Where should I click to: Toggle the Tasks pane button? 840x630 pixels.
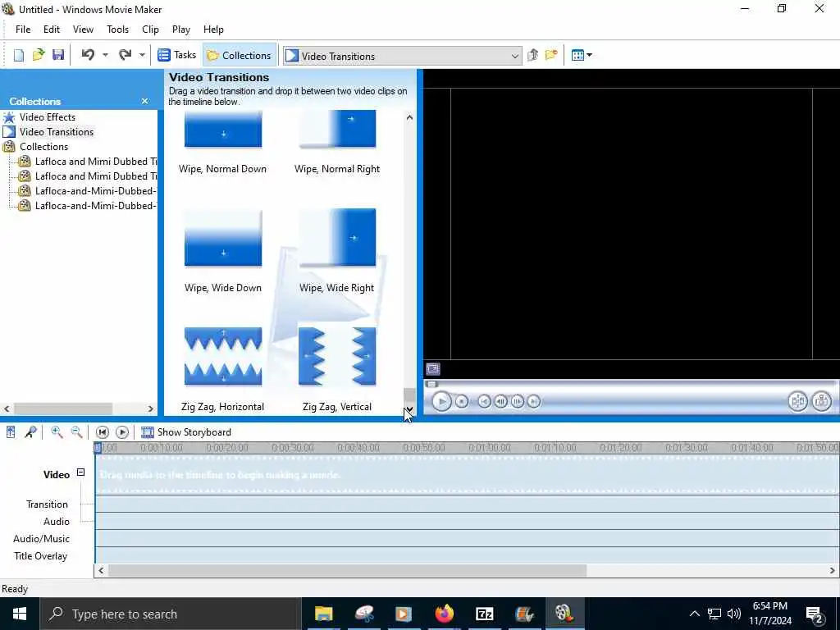tap(177, 55)
